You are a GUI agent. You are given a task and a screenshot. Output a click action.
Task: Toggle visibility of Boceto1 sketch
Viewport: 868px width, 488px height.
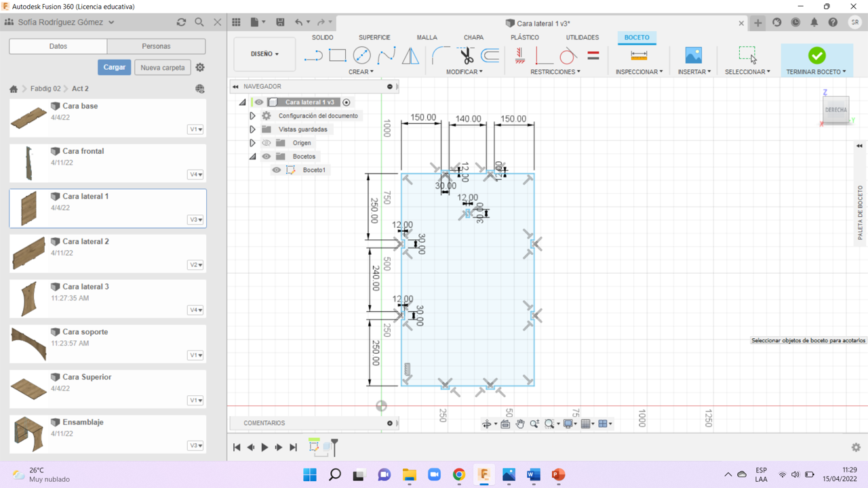click(x=277, y=170)
